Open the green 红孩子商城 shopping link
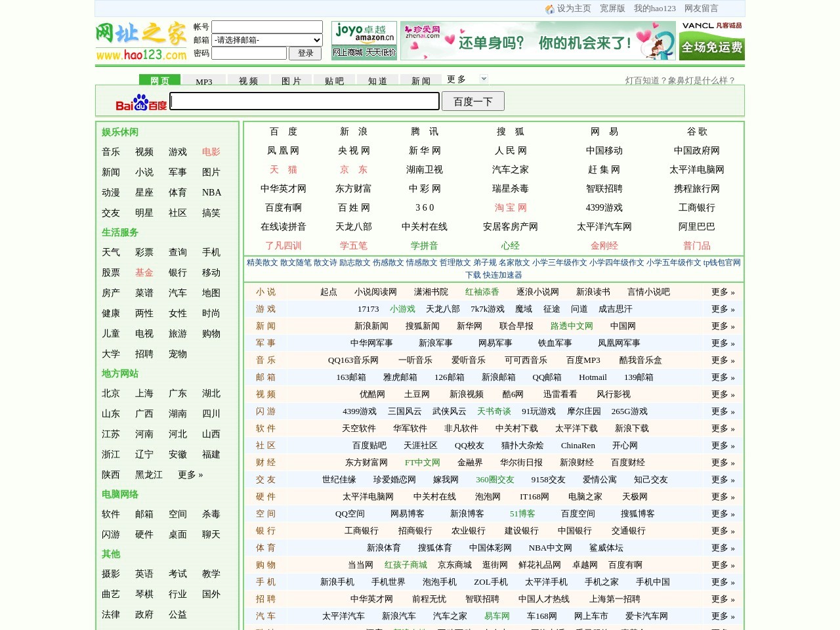Image resolution: width=840 pixels, height=630 pixels. click(x=406, y=565)
